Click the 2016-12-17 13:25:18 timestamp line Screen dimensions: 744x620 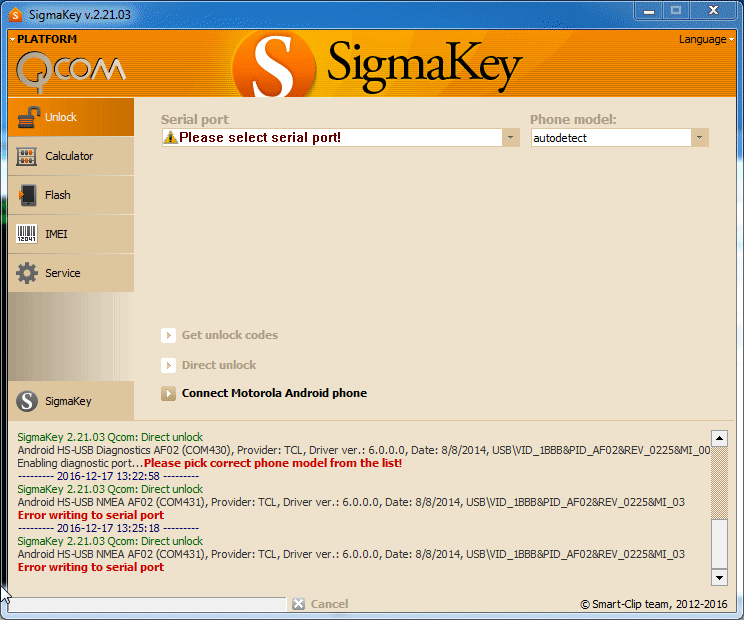click(108, 528)
